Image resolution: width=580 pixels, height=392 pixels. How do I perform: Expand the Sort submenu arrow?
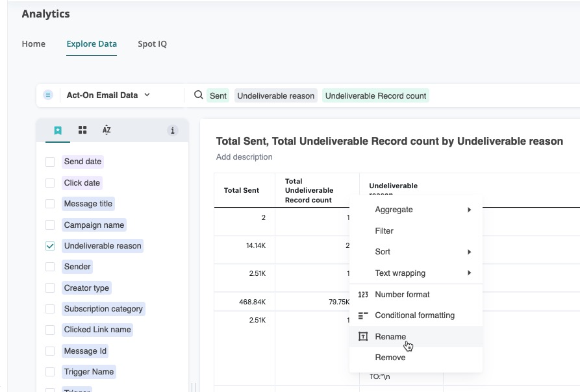(x=469, y=252)
